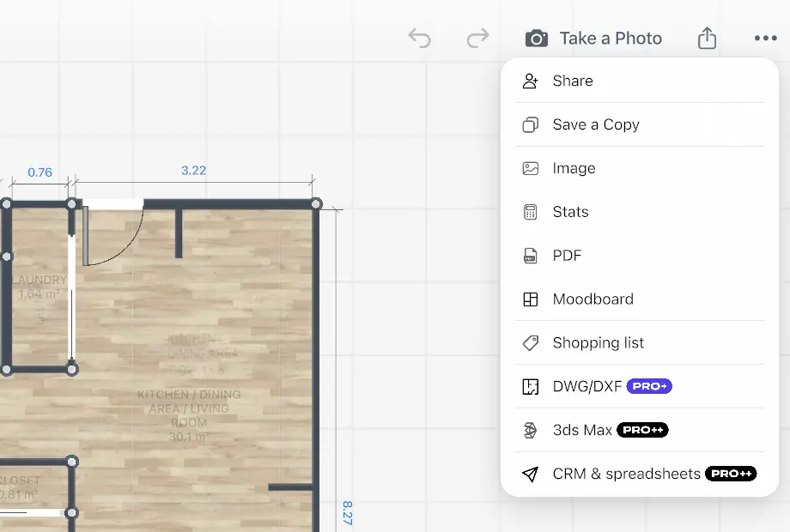Click the 8.27 vertical dimension label
The height and width of the screenshot is (532, 790).
(347, 513)
